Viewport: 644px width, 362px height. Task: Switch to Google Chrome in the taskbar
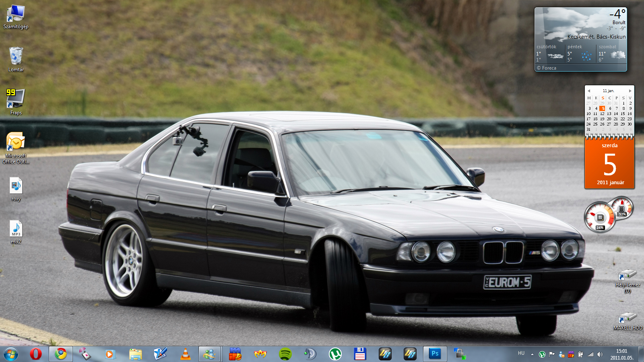pyautogui.click(x=61, y=354)
